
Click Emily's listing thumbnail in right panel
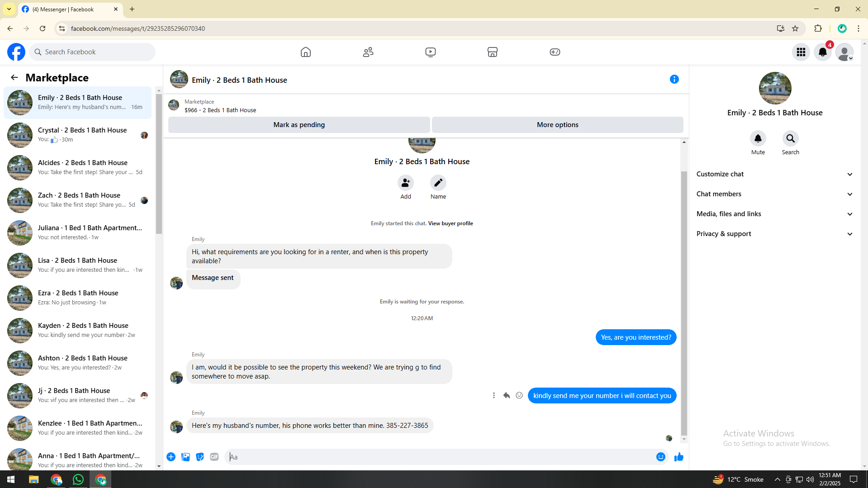pyautogui.click(x=775, y=88)
